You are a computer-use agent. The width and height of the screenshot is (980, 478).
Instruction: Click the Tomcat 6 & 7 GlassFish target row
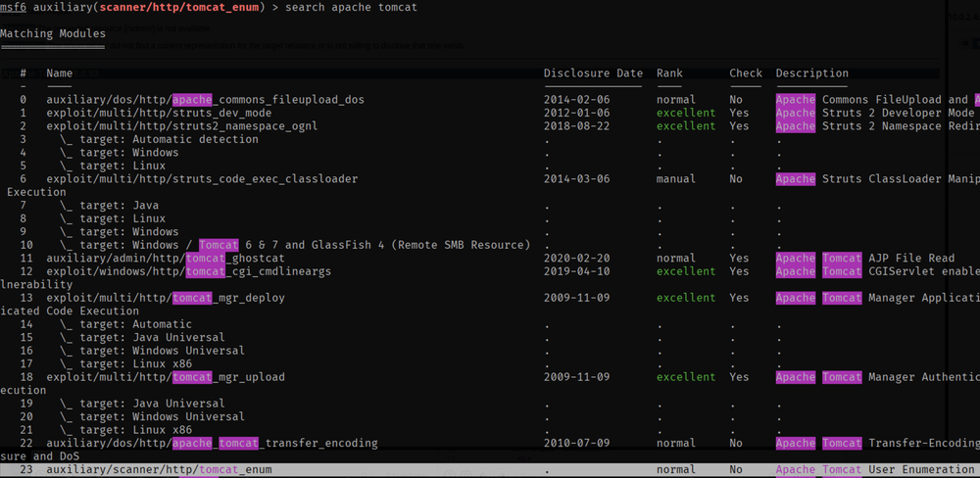(295, 245)
